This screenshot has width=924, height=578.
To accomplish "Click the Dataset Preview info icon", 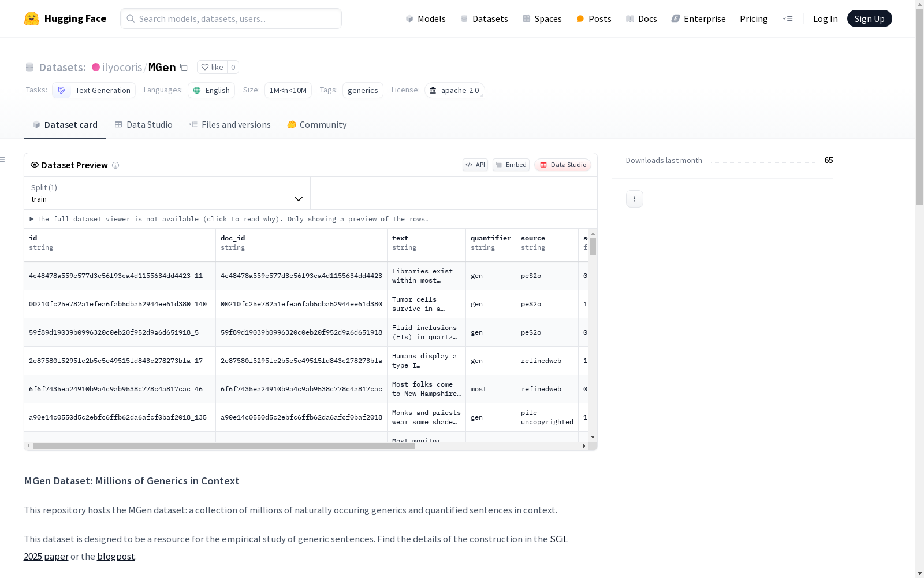I will [x=115, y=165].
